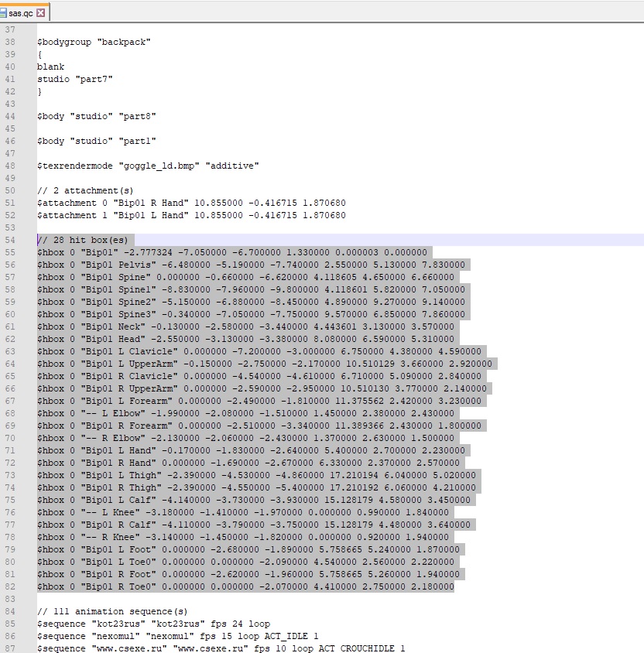The width and height of the screenshot is (644, 653).
Task: Place cursor on the "blank" line
Action: 51,67
